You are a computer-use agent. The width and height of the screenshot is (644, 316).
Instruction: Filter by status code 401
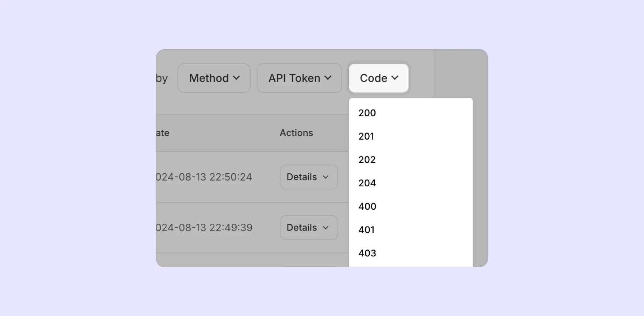[x=366, y=229]
